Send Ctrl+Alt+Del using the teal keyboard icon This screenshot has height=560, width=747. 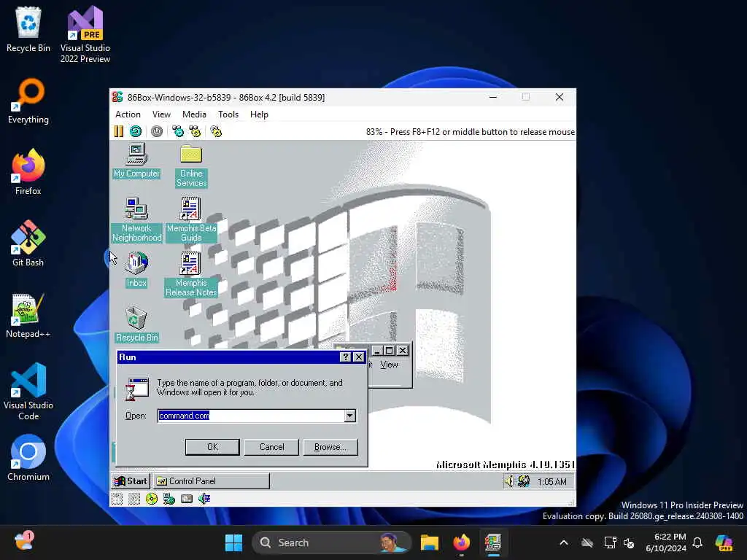(x=178, y=131)
